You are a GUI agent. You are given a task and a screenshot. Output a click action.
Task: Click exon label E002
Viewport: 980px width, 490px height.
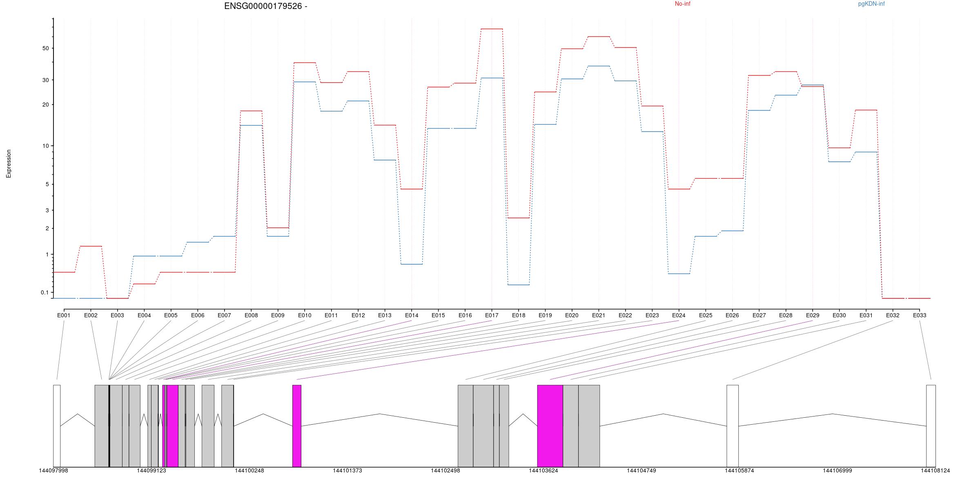coord(91,315)
